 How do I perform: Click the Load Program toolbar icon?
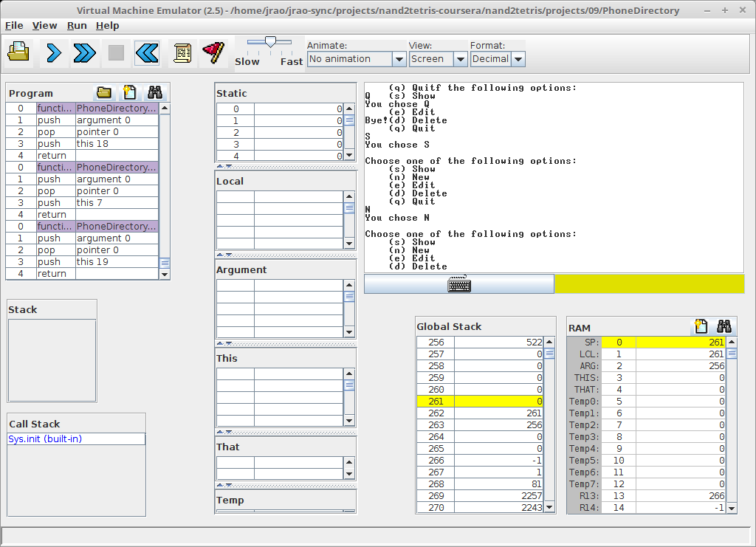coord(18,52)
